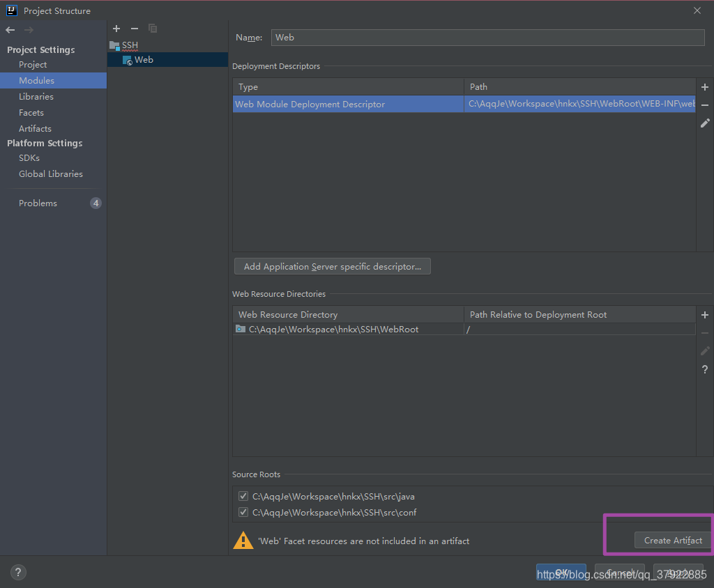
Task: Click the Web Resource Directory column header
Action: (x=349, y=314)
